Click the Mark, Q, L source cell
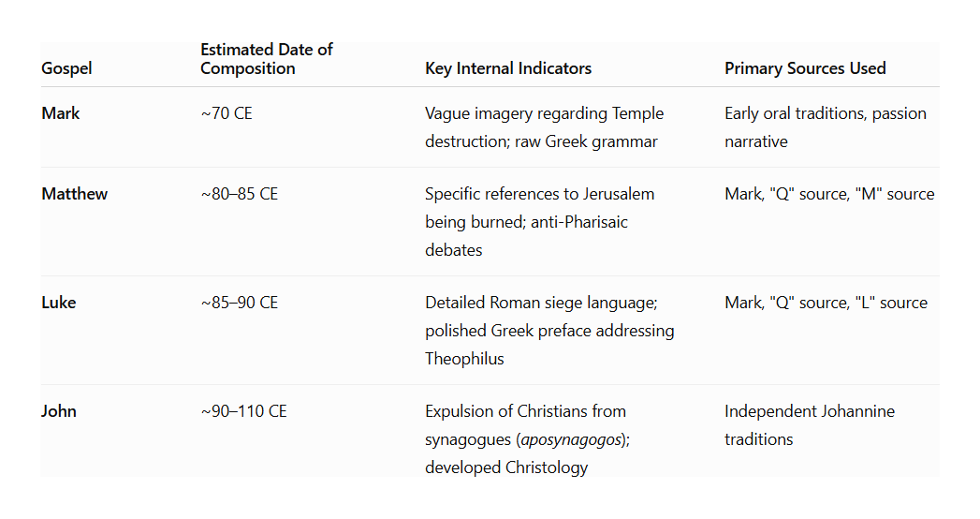The width and height of the screenshot is (980, 519). coord(826,303)
